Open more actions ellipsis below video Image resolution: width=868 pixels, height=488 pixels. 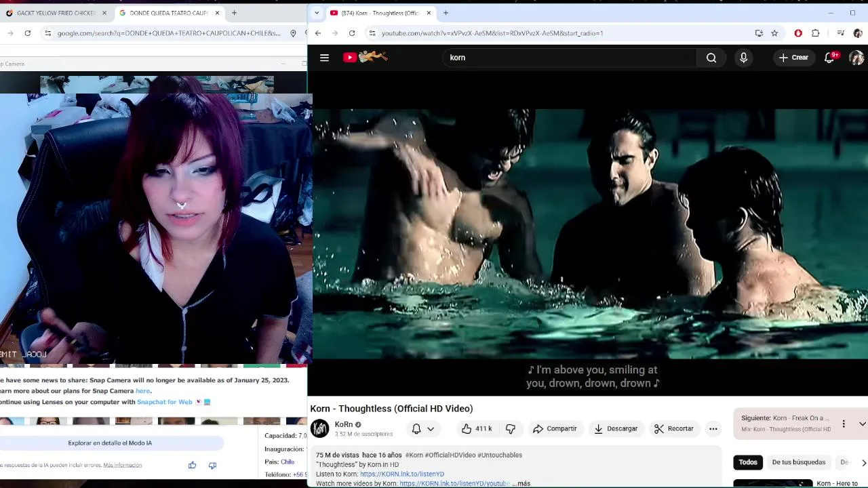[713, 428]
